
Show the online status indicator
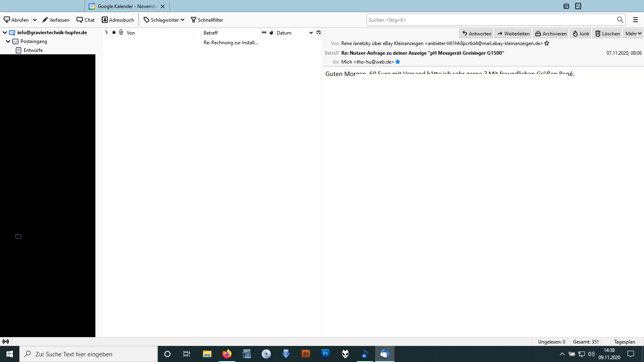coord(6,341)
